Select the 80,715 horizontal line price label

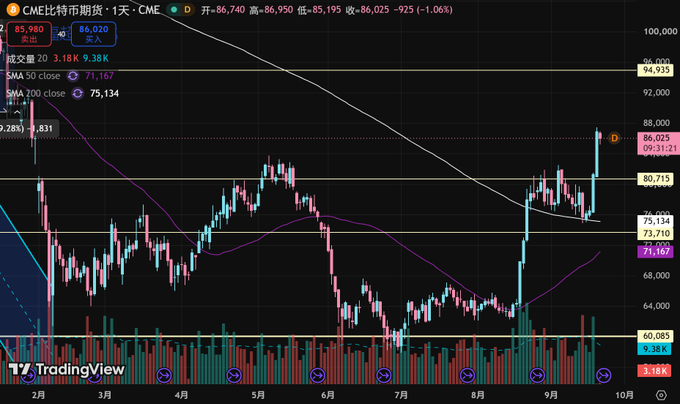point(656,179)
